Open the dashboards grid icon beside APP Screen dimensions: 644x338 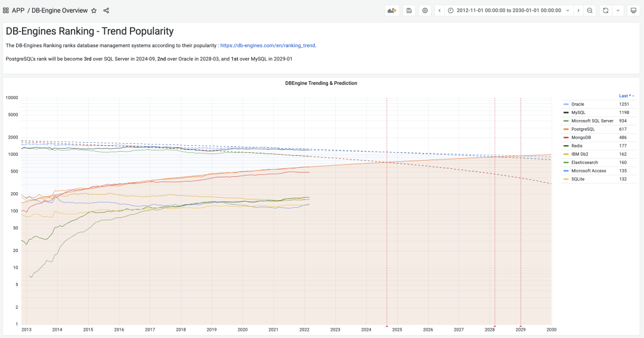click(x=6, y=11)
